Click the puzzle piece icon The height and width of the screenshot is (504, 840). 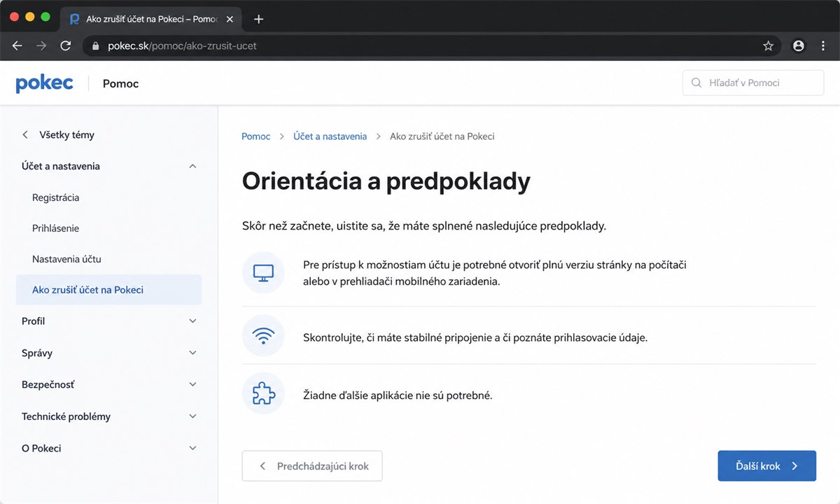263,394
